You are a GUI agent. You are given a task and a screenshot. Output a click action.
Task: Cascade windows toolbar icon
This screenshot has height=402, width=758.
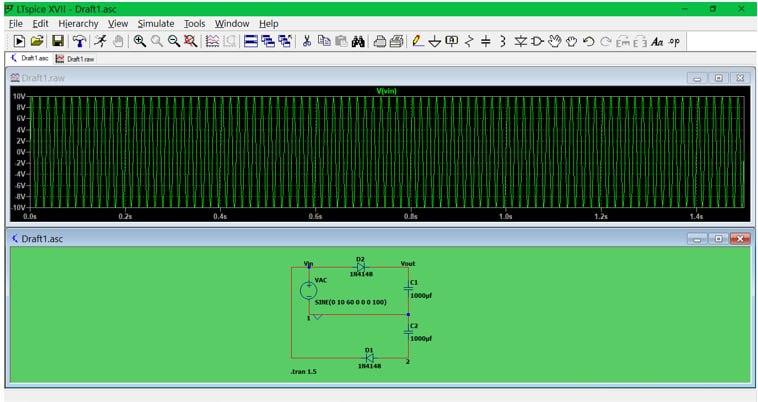point(268,42)
